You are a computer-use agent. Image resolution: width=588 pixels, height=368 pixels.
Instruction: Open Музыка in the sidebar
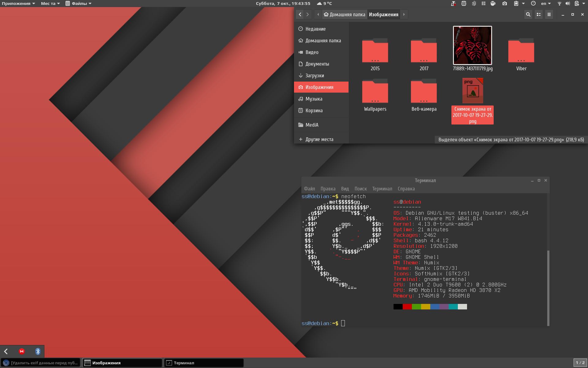pyautogui.click(x=321, y=99)
